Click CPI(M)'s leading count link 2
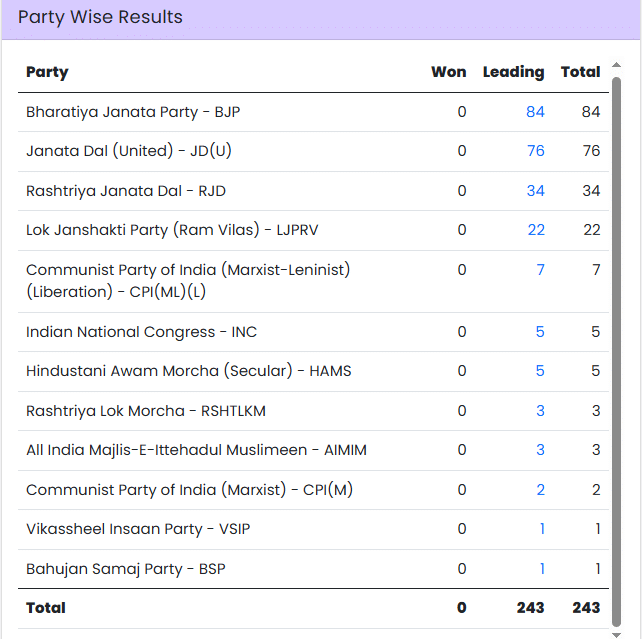Viewport: 642px width, 639px height. tap(540, 490)
